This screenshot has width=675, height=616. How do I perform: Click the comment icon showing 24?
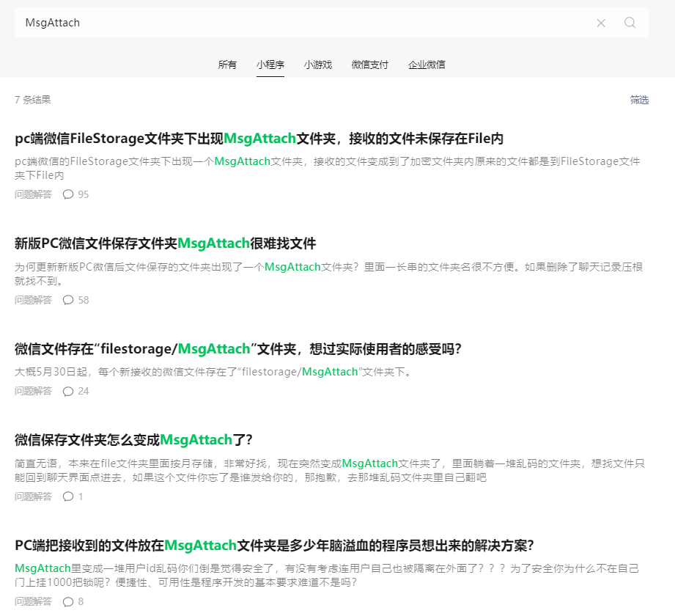[68, 391]
